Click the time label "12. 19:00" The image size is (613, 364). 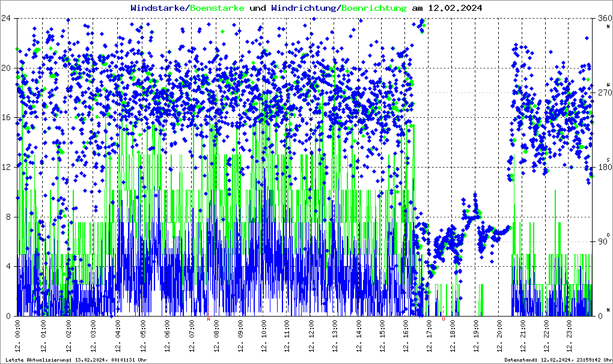476,335
